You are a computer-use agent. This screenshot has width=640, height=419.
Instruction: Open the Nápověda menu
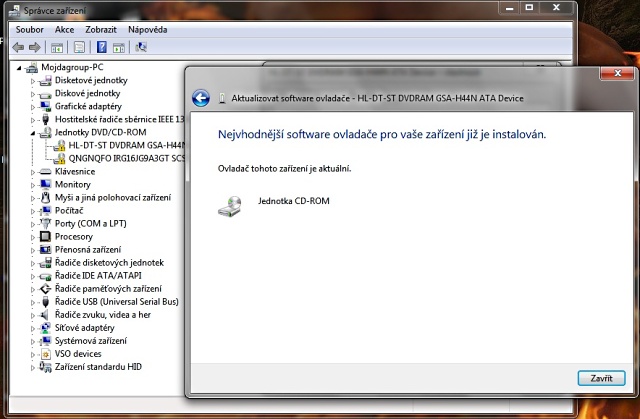147,29
